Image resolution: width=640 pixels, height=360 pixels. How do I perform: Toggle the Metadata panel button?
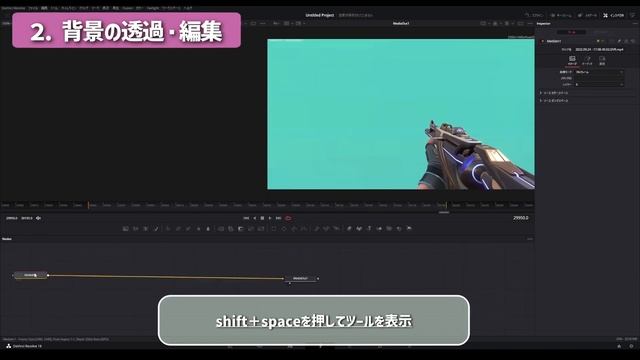tap(588, 15)
